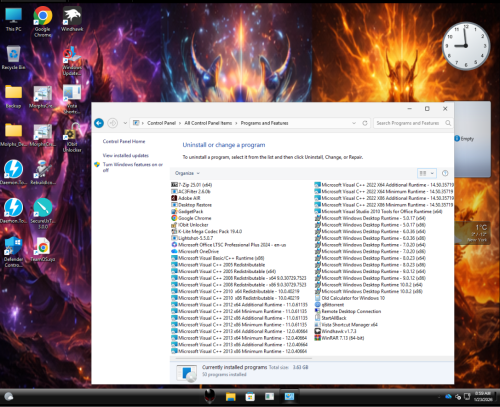Click the back arrow in Control Panel
Viewport: 500px width, 407px height.
(99, 123)
